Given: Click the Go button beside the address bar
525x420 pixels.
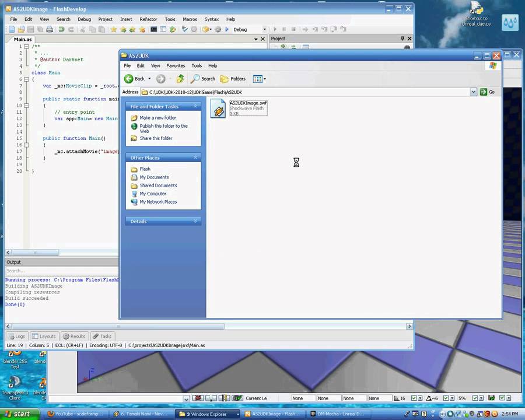Looking at the screenshot, I should 488,92.
